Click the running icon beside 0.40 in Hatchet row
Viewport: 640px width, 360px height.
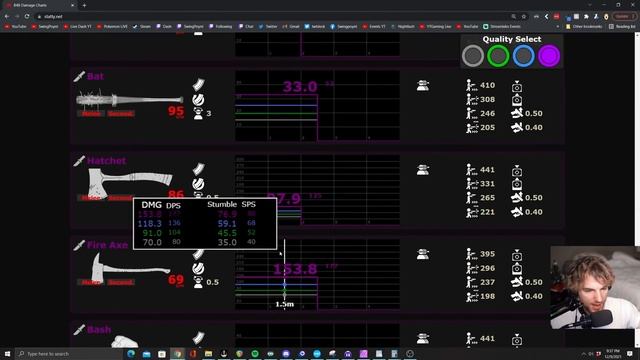click(517, 212)
